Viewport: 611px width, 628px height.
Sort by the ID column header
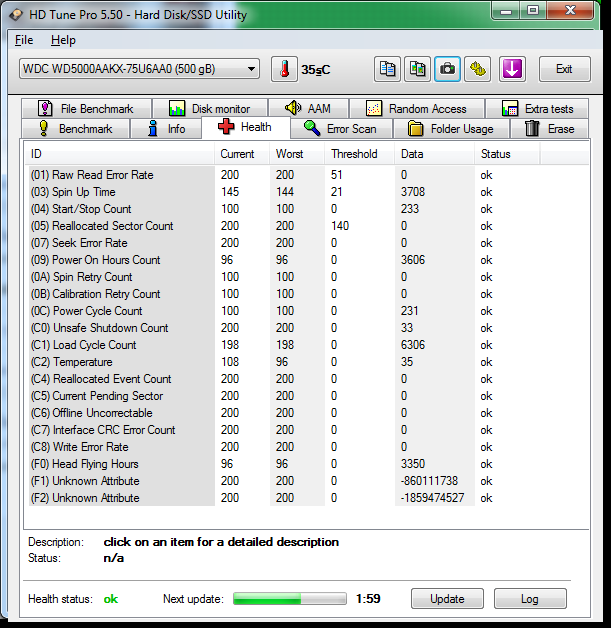(119, 154)
